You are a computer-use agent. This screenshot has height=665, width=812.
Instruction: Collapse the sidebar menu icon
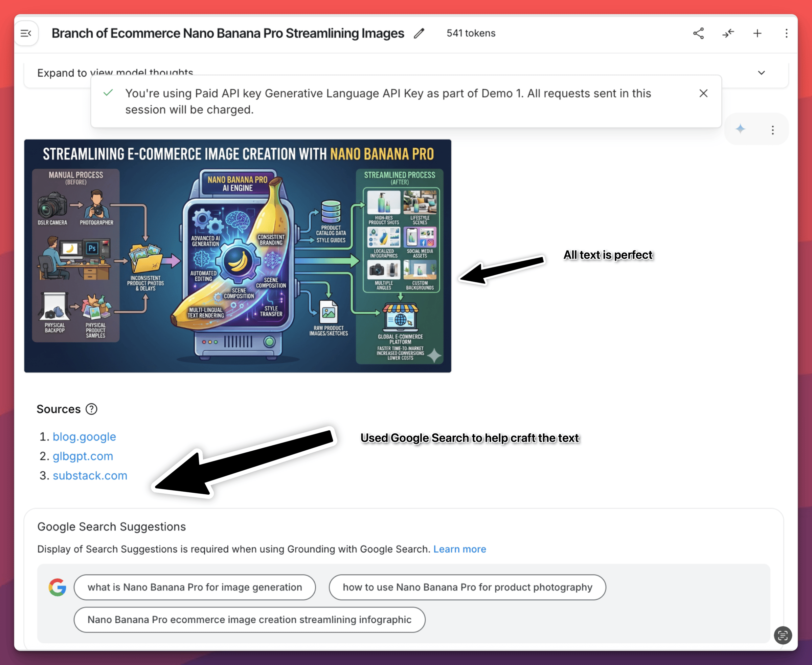[x=26, y=33]
